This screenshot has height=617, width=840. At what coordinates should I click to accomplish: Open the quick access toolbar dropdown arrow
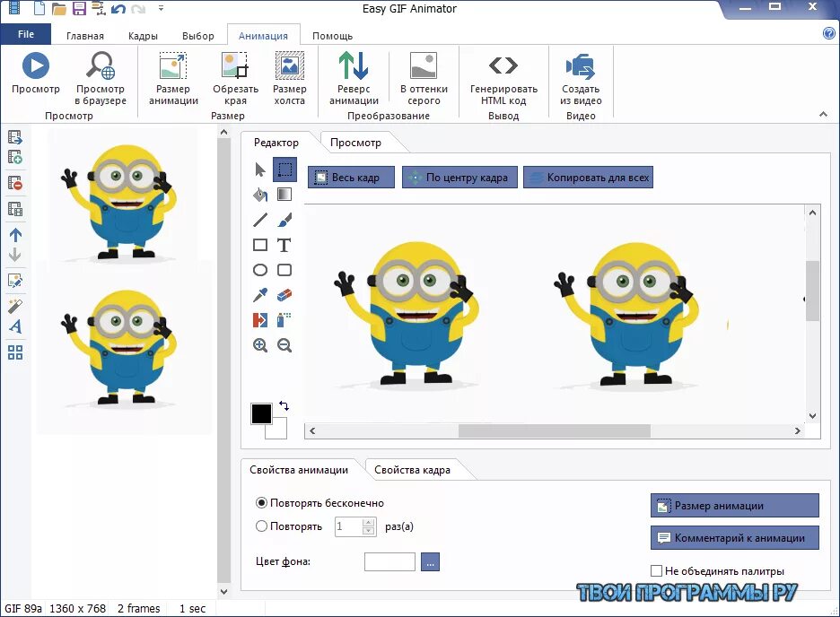click(162, 9)
